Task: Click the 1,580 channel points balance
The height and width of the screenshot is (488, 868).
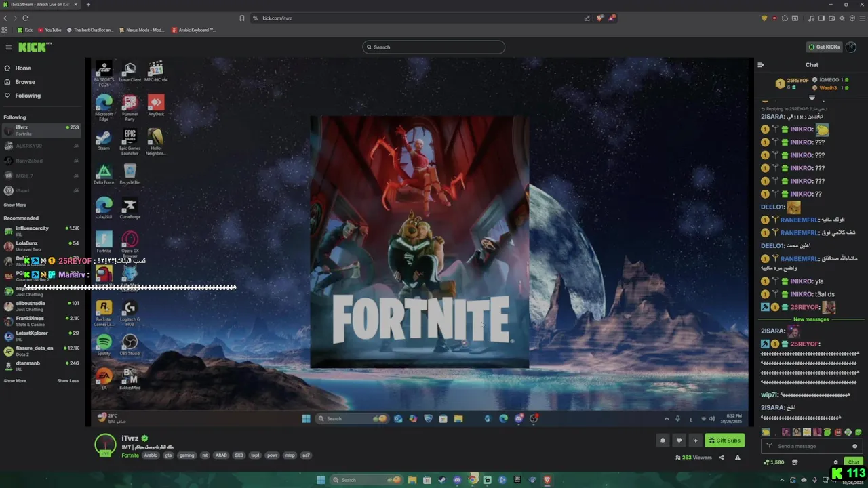Action: click(774, 462)
